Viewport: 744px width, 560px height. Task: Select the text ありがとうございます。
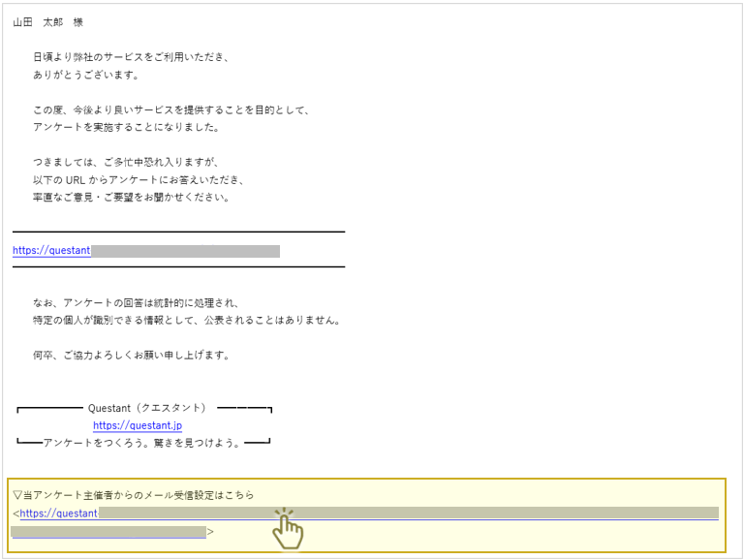point(86,75)
